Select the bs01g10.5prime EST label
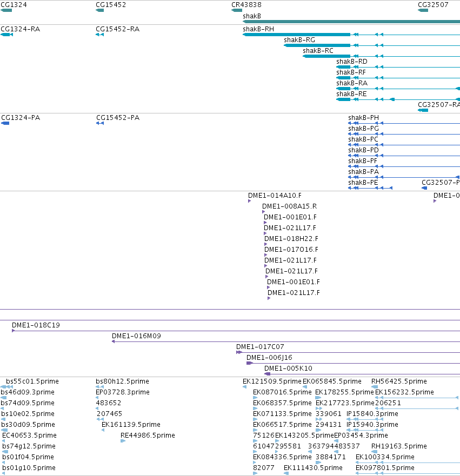Viewport: 460px width, 476px height. [x=29, y=468]
